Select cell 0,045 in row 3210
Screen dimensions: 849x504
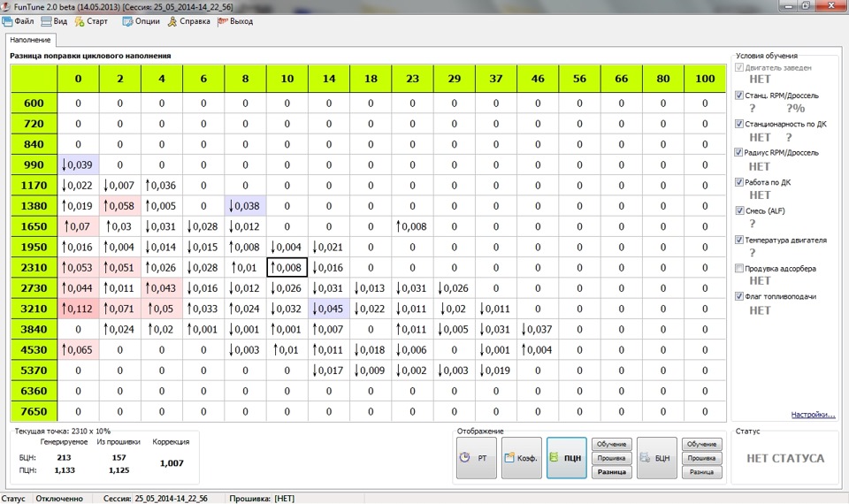pyautogui.click(x=329, y=309)
